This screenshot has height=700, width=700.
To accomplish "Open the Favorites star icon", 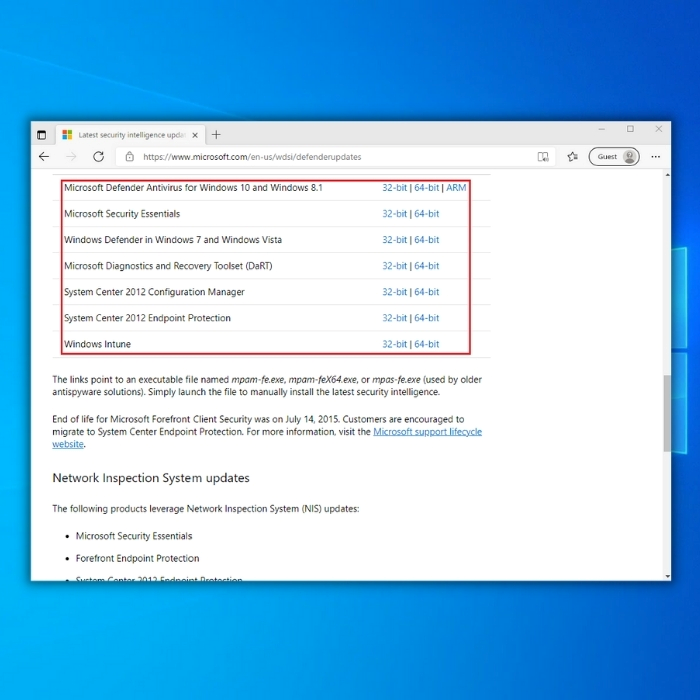I will (572, 157).
